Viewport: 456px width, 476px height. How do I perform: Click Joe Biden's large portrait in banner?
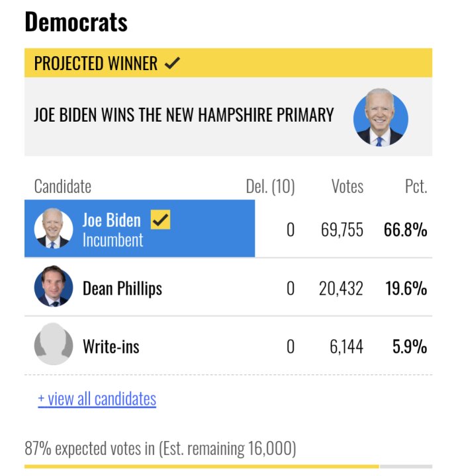[381, 118]
